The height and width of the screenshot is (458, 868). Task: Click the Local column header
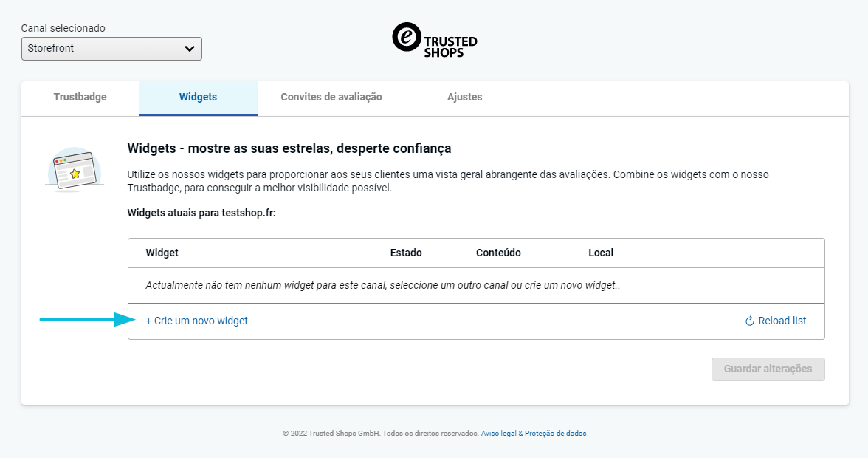tap(601, 253)
